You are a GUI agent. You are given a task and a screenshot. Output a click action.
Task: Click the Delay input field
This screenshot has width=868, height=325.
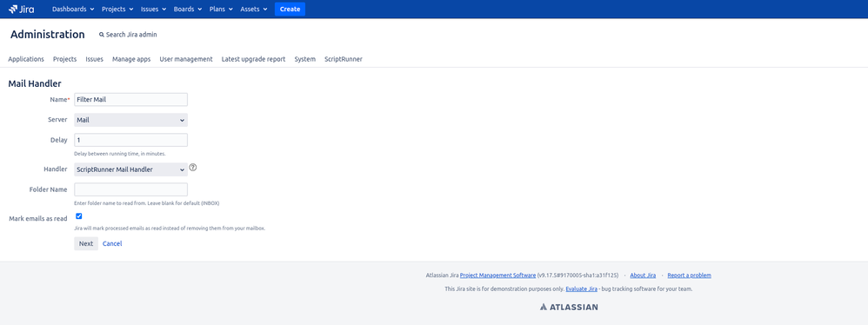130,140
